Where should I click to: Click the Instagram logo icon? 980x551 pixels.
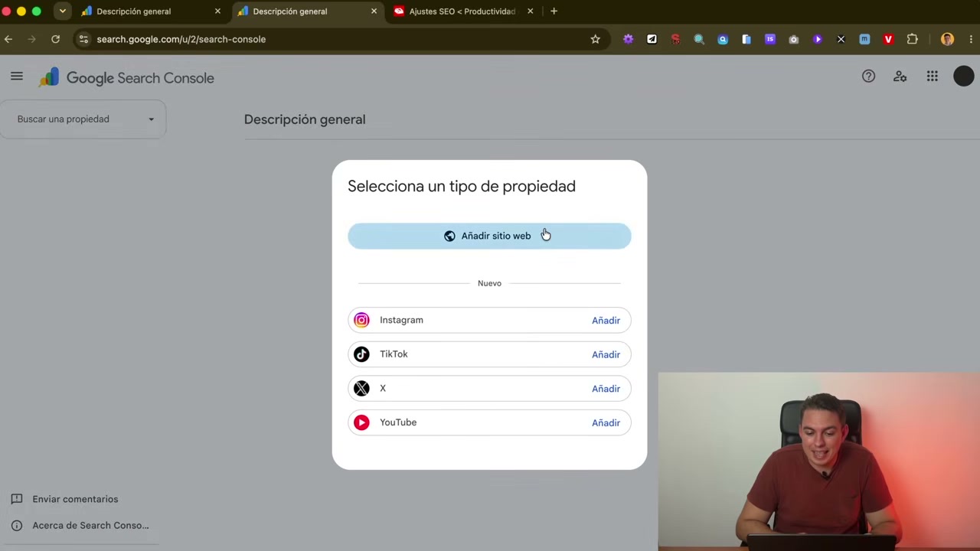pyautogui.click(x=361, y=320)
